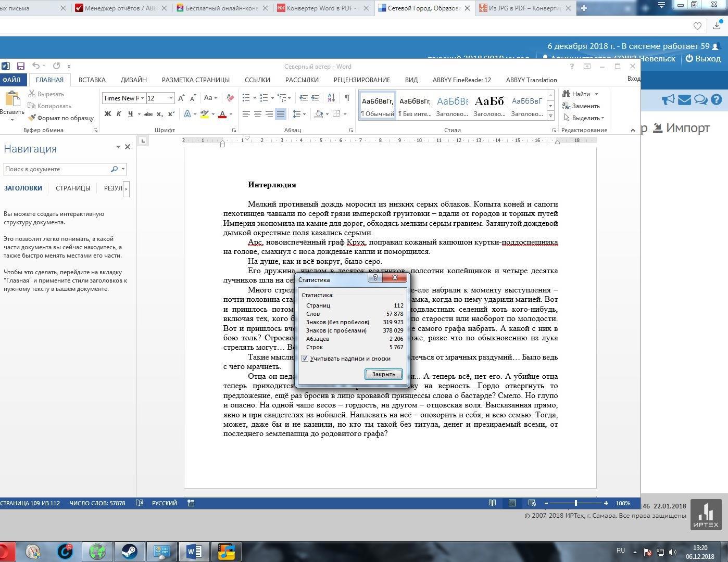
Task: Switch to the ВСТАВКА ribbon tab
Action: [x=92, y=80]
